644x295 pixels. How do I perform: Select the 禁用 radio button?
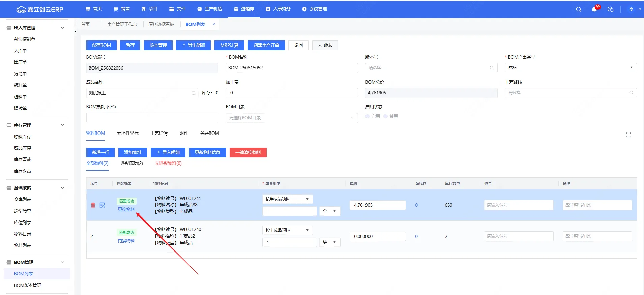[386, 116]
